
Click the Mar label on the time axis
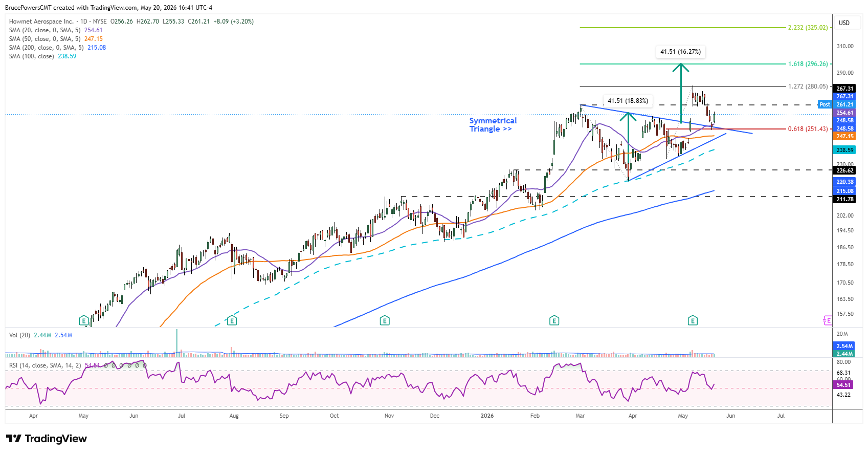580,416
